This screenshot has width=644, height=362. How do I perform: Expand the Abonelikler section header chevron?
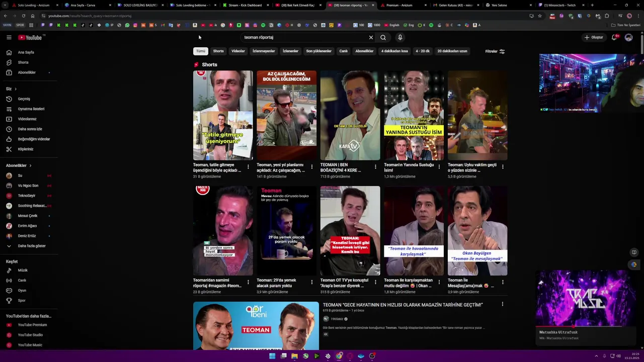(x=30, y=165)
